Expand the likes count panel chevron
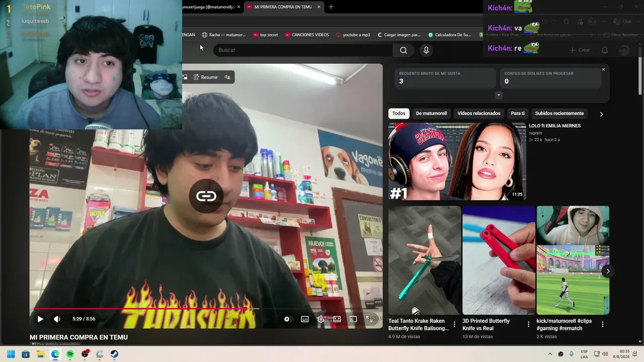644x362 pixels. tap(499, 95)
